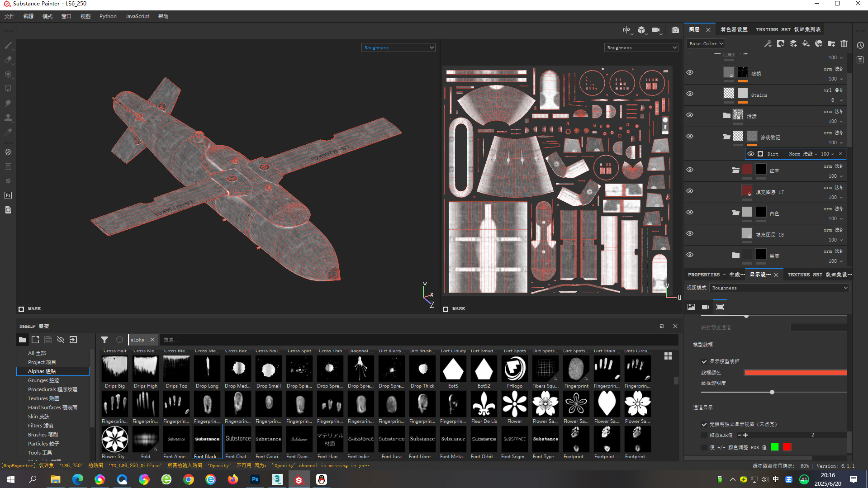Add a new folder to layers
The height and width of the screenshot is (488, 868).
coord(831,43)
